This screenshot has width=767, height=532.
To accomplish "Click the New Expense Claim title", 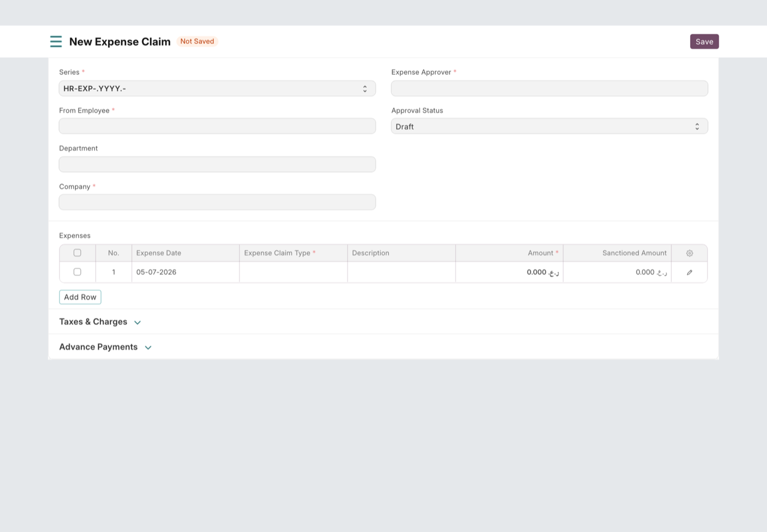I will click(x=120, y=41).
